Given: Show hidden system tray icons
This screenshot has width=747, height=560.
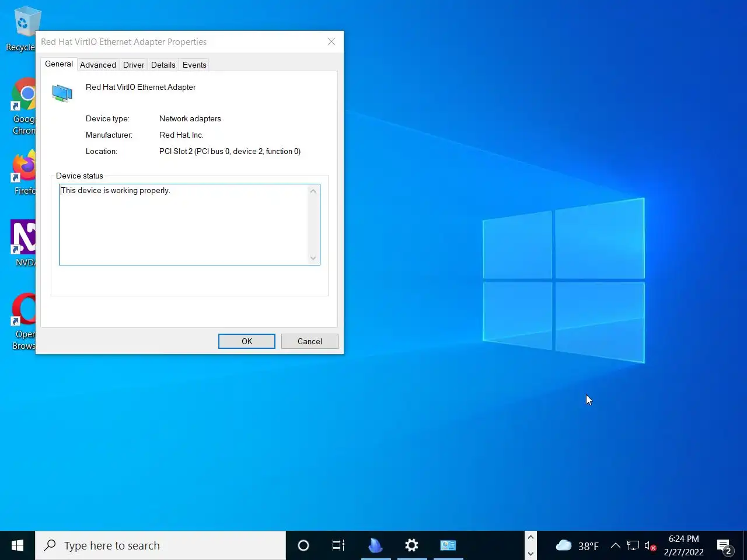Looking at the screenshot, I should [x=616, y=545].
